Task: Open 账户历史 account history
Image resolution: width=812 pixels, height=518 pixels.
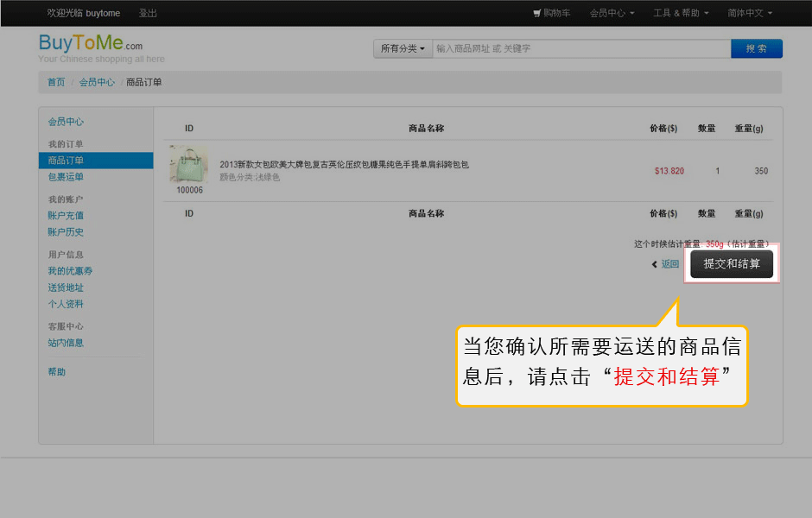Action: [x=67, y=232]
